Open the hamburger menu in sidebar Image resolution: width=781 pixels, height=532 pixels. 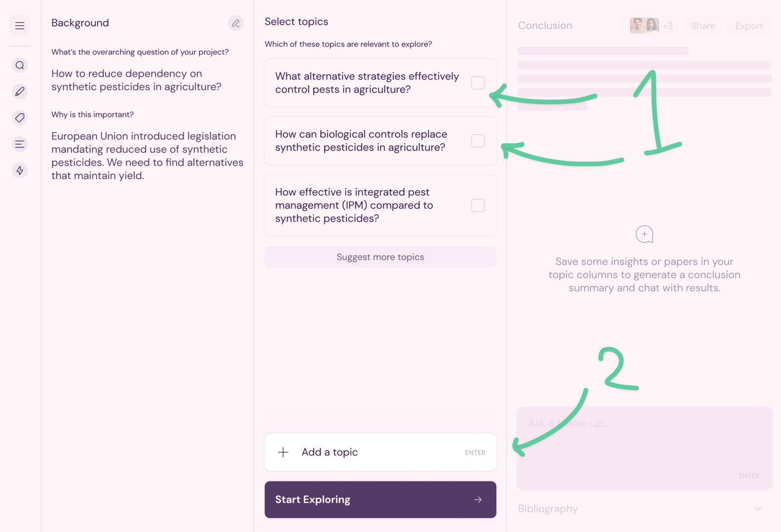point(20,26)
